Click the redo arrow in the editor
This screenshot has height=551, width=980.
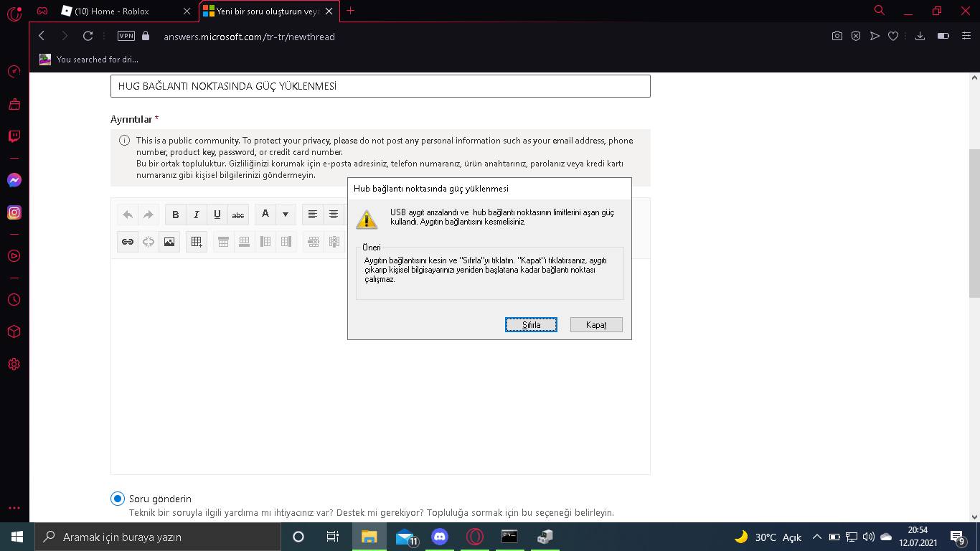click(149, 215)
